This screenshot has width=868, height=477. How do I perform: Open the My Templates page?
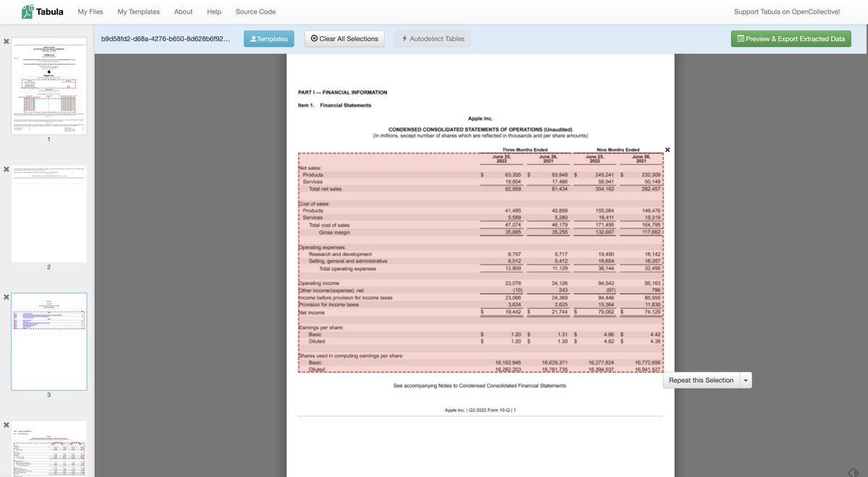(x=139, y=12)
